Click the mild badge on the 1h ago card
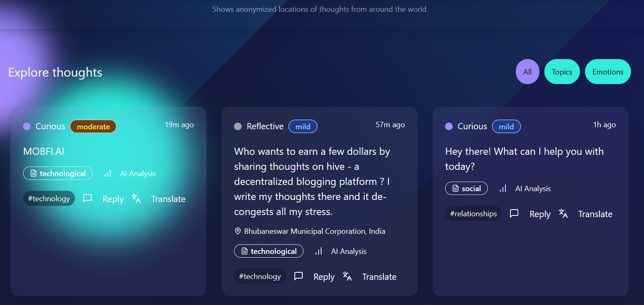The height and width of the screenshot is (305, 644). click(x=506, y=127)
